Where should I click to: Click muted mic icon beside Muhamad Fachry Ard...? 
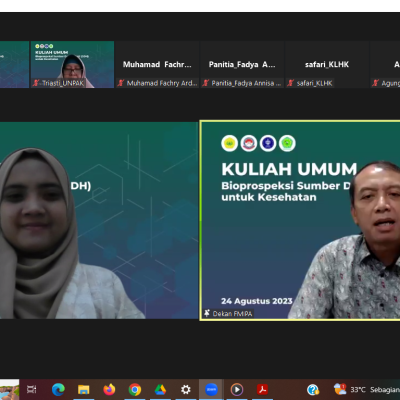pos(121,83)
